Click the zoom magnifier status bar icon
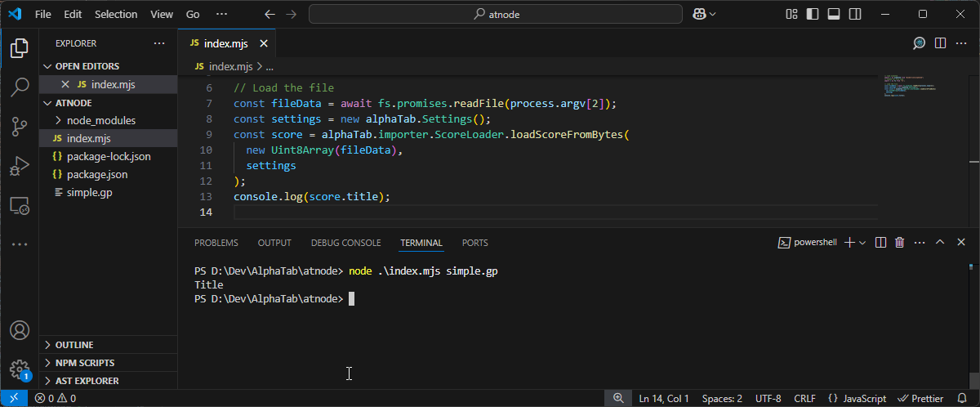Screen dimensions: 980x407 point(618,398)
